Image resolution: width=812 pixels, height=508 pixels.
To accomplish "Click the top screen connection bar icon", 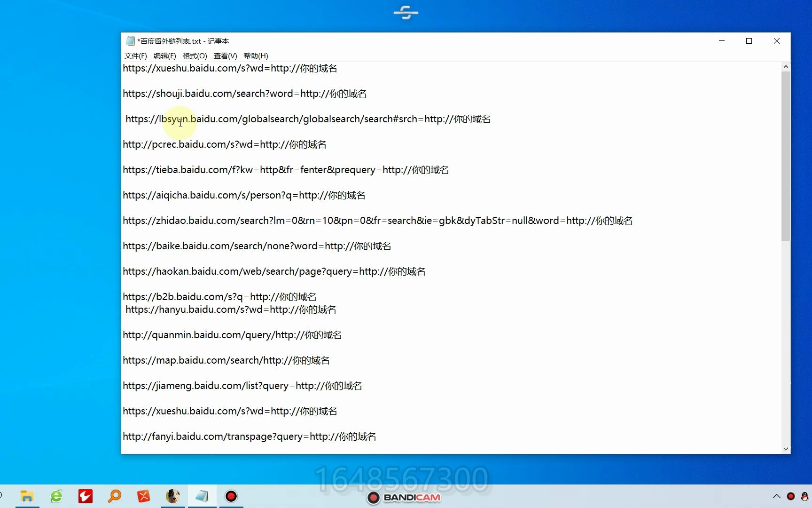I will pyautogui.click(x=406, y=13).
